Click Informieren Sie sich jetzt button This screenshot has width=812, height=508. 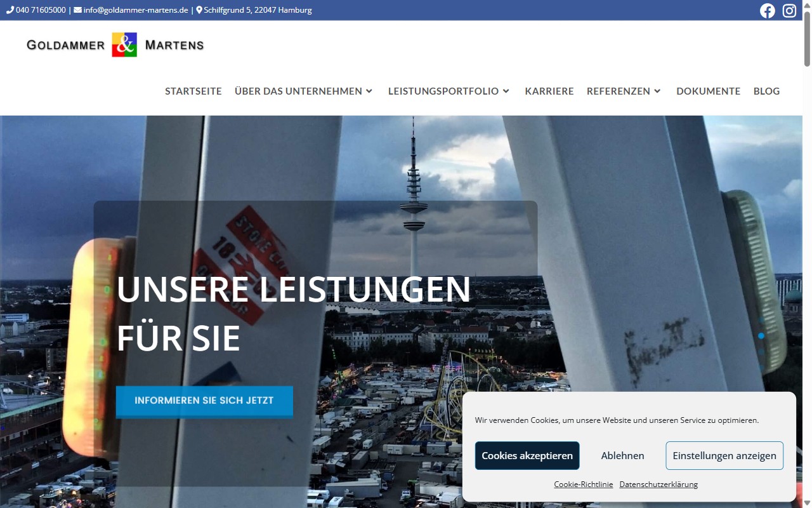[x=204, y=401]
